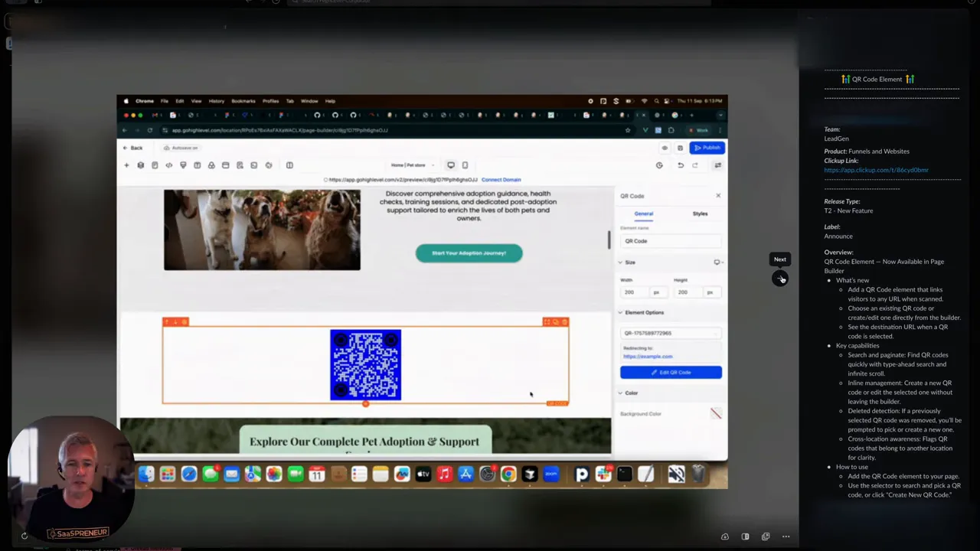
Task: Go back using the Back button
Action: click(x=133, y=148)
